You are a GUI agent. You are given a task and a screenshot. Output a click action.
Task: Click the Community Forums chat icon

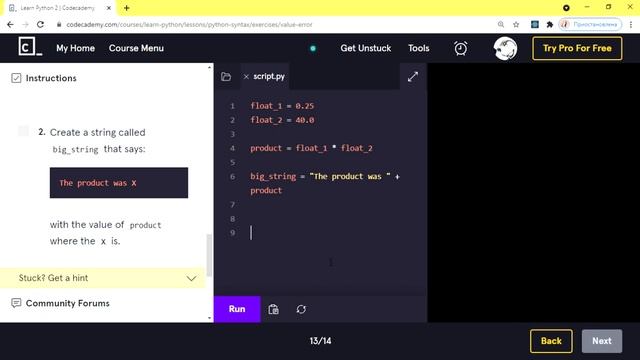(16, 303)
